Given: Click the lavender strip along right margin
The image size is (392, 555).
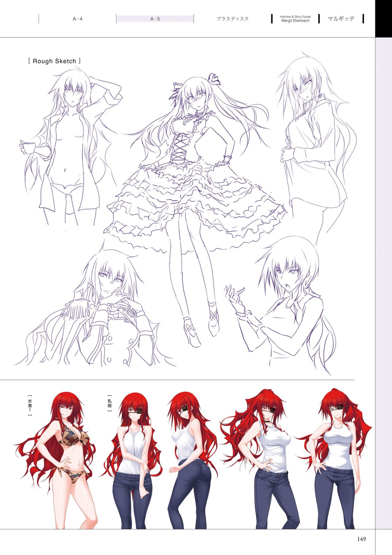Looking at the screenshot, I should pos(383,276).
